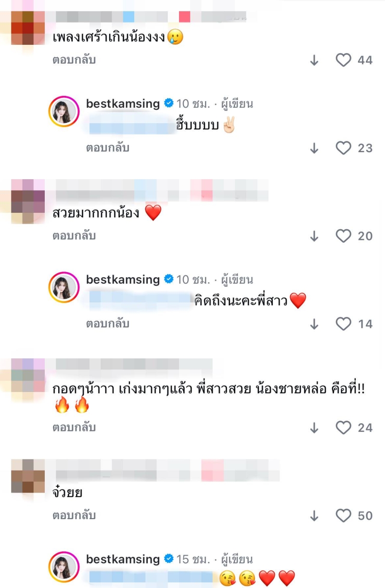Open bestkamsing avatar in the bottom reply
This screenshot has height=588, width=385.
point(64,567)
